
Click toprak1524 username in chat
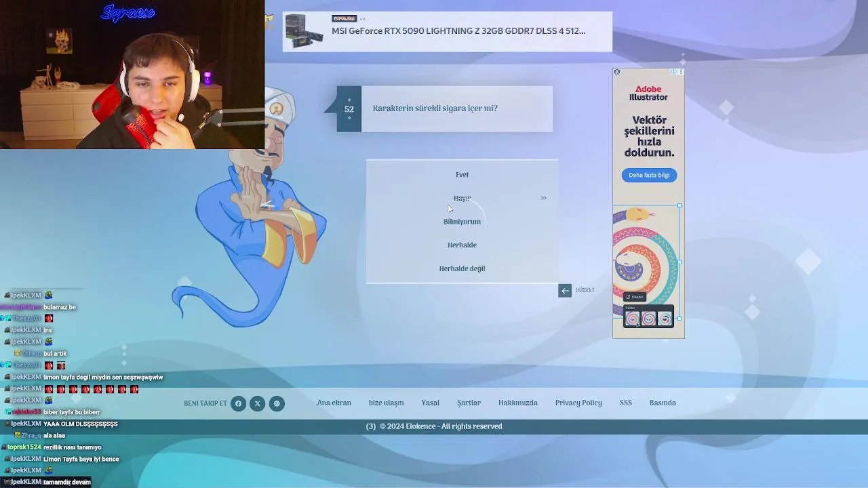[x=24, y=447]
